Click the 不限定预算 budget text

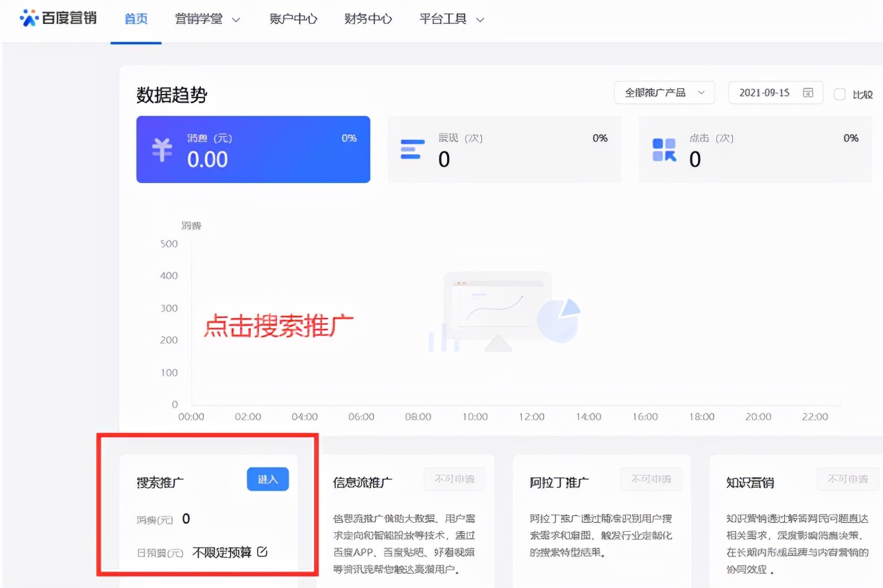(x=226, y=552)
